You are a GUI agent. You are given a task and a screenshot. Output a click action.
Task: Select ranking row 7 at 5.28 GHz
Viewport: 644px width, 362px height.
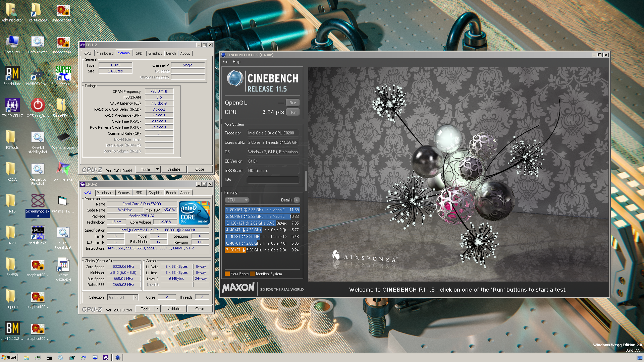tap(262, 250)
